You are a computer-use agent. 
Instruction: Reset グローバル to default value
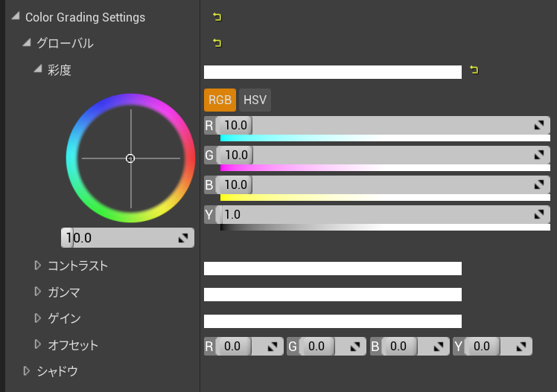tap(217, 43)
